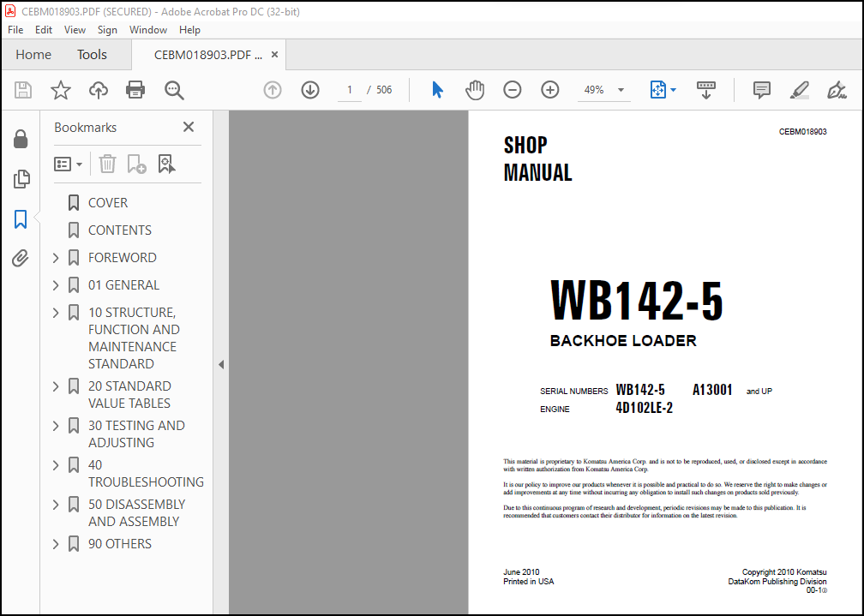Image resolution: width=864 pixels, height=616 pixels.
Task: Activate the Hand pan tool
Action: (475, 90)
